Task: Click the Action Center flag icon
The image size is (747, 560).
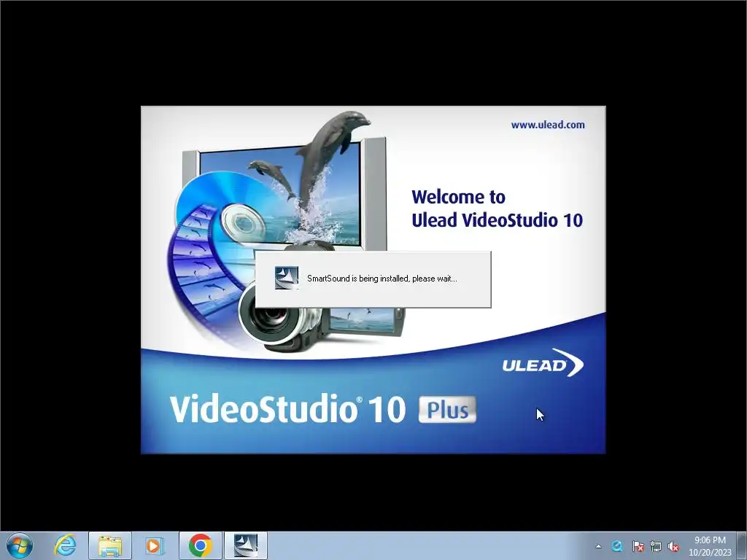Action: [x=638, y=546]
